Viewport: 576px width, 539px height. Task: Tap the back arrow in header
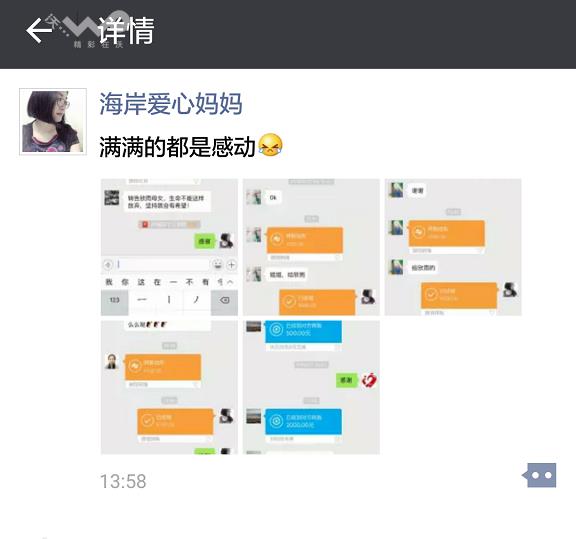(39, 30)
